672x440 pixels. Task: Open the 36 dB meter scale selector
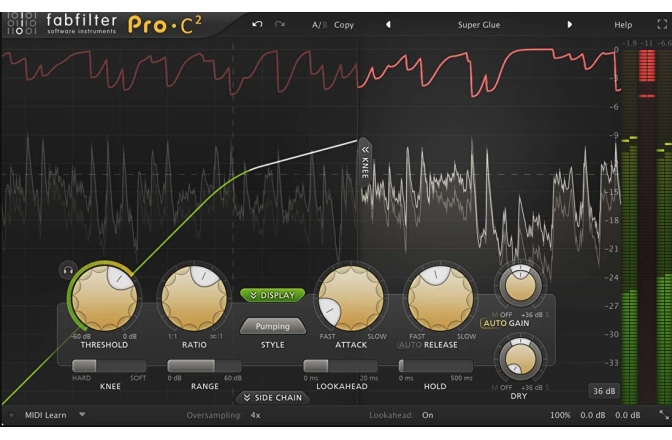point(604,391)
